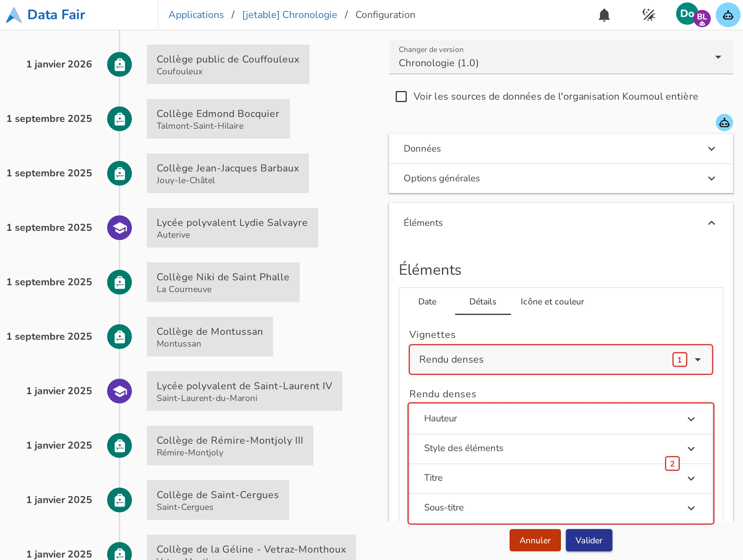The width and height of the screenshot is (743, 560).
Task: Open the notifications bell
Action: 604,15
